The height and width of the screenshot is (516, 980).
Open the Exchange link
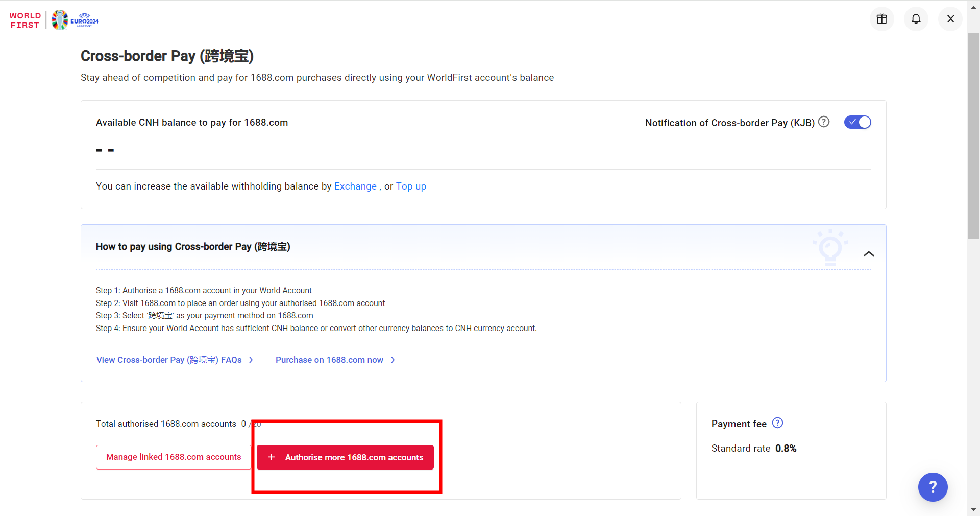(x=355, y=186)
